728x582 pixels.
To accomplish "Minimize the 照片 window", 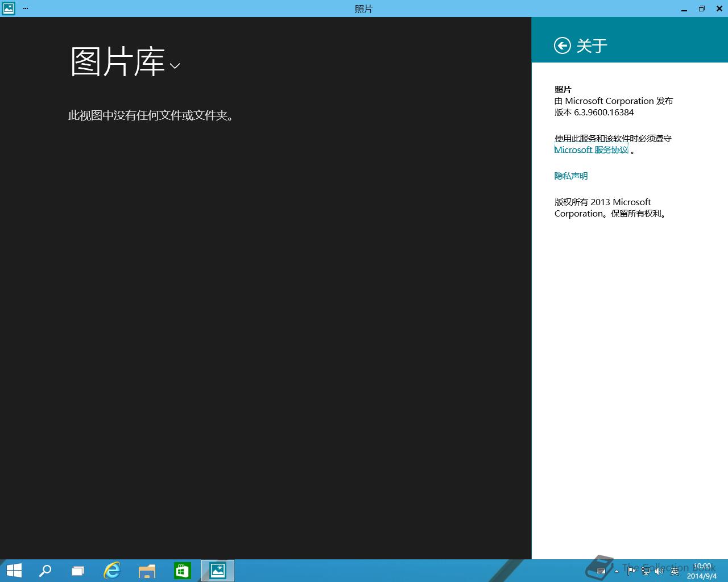I will click(x=684, y=9).
